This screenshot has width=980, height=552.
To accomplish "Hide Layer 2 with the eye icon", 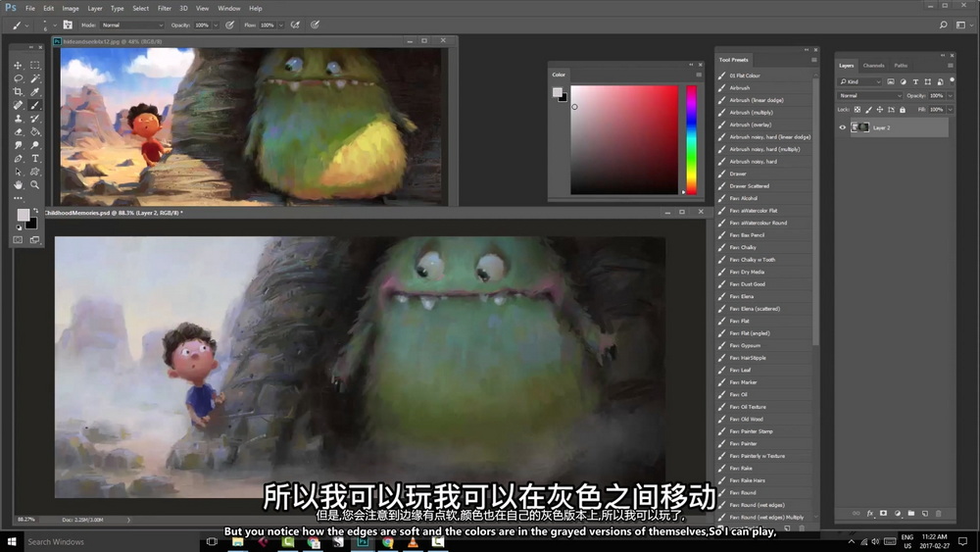I will pyautogui.click(x=843, y=127).
